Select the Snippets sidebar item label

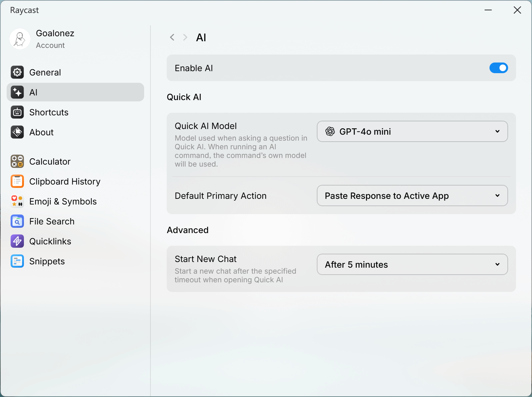click(x=47, y=261)
